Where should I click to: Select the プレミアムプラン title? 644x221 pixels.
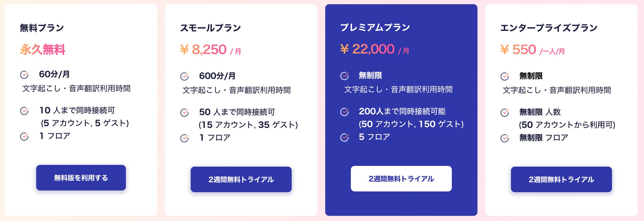coord(375,27)
